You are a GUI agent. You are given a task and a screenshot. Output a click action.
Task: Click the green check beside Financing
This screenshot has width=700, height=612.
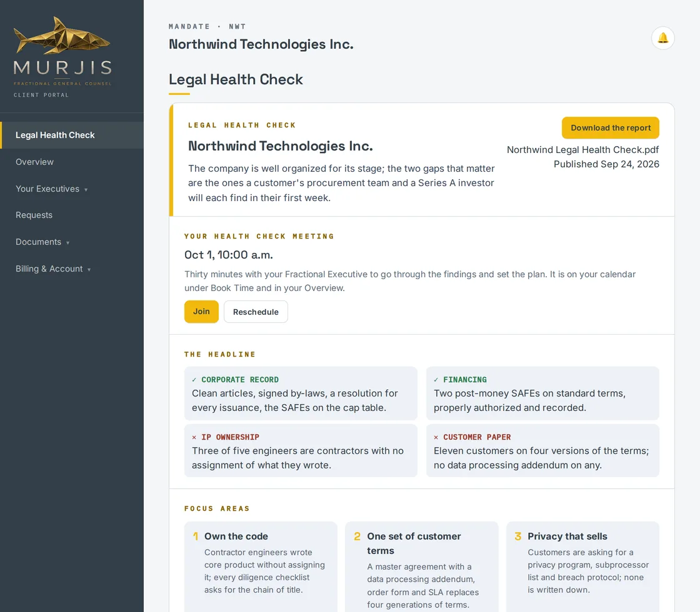436,380
